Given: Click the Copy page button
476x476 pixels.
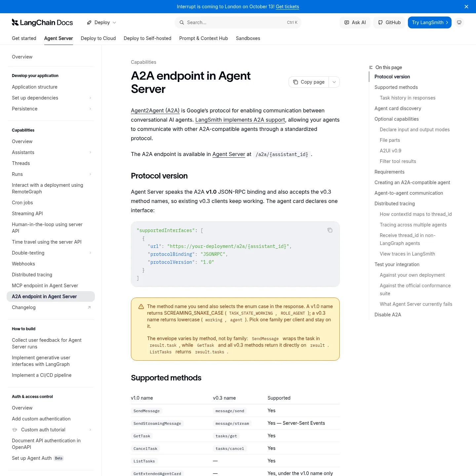Looking at the screenshot, I should tap(309, 82).
